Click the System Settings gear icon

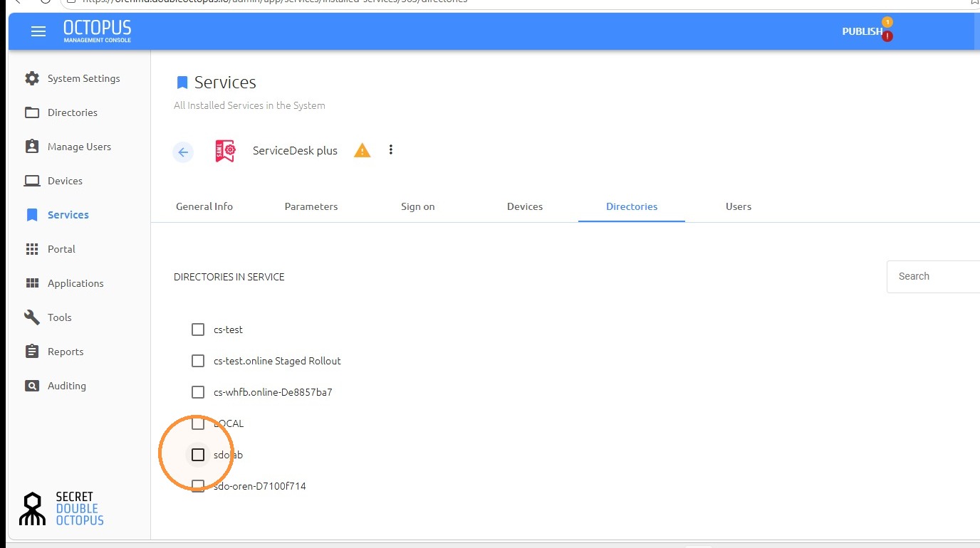(32, 78)
